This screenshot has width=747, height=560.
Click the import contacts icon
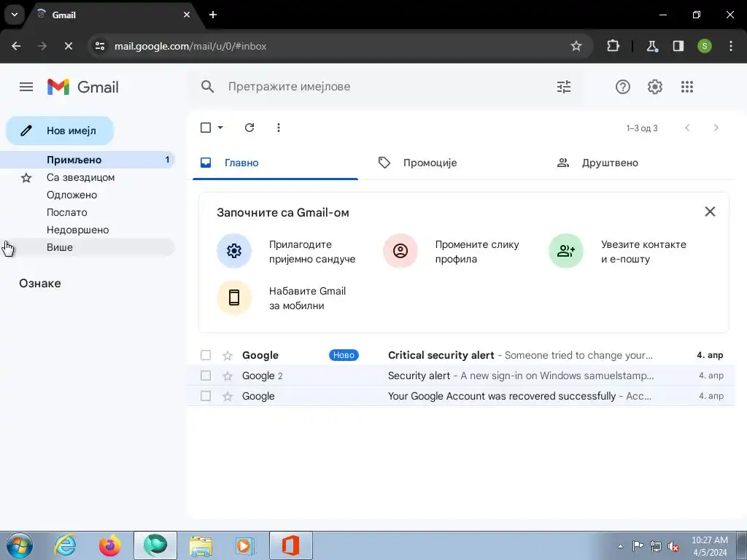coord(566,251)
